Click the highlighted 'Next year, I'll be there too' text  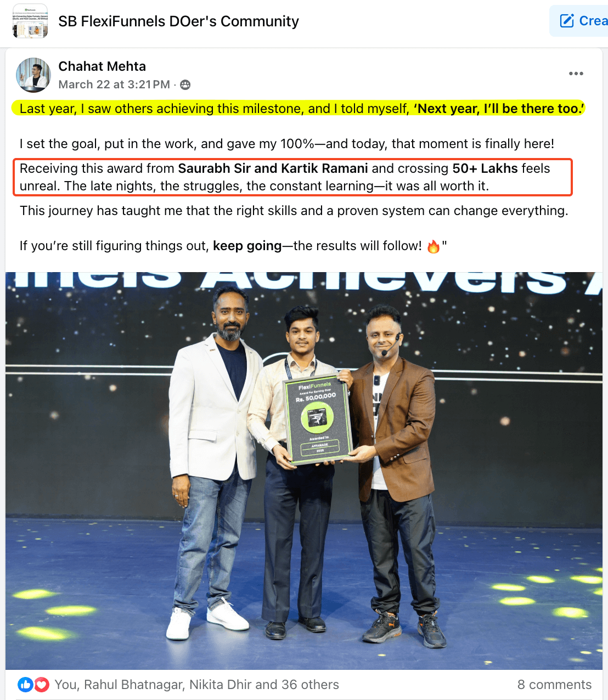(499, 109)
